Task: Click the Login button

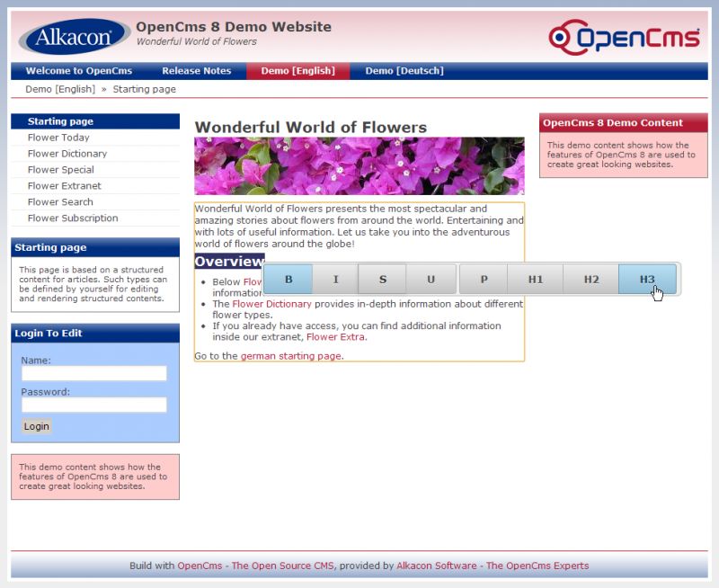Action: (36, 426)
